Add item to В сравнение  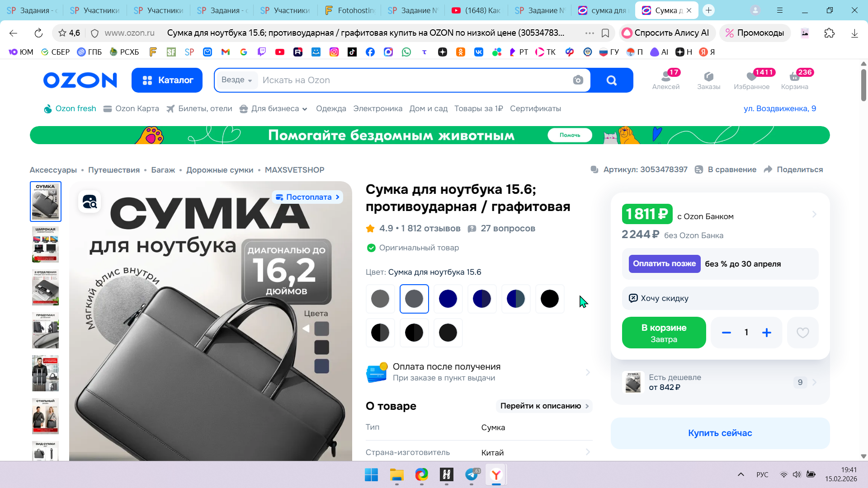click(726, 169)
